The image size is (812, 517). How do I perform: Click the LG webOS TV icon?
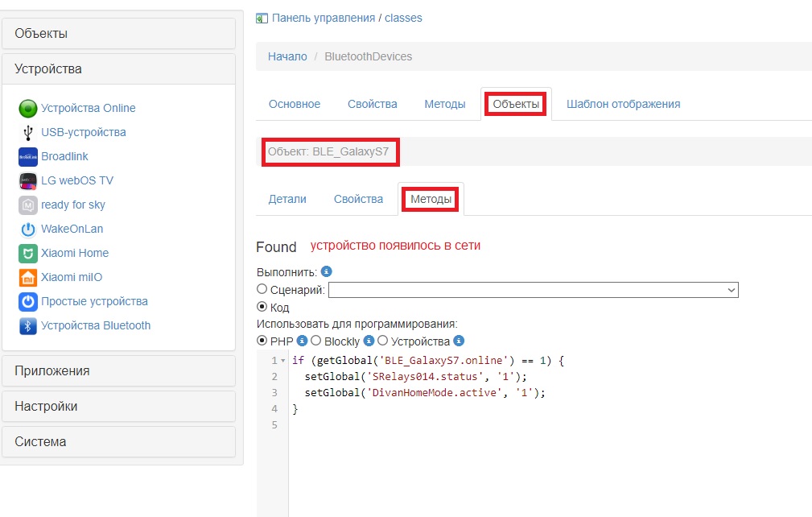tap(28, 181)
